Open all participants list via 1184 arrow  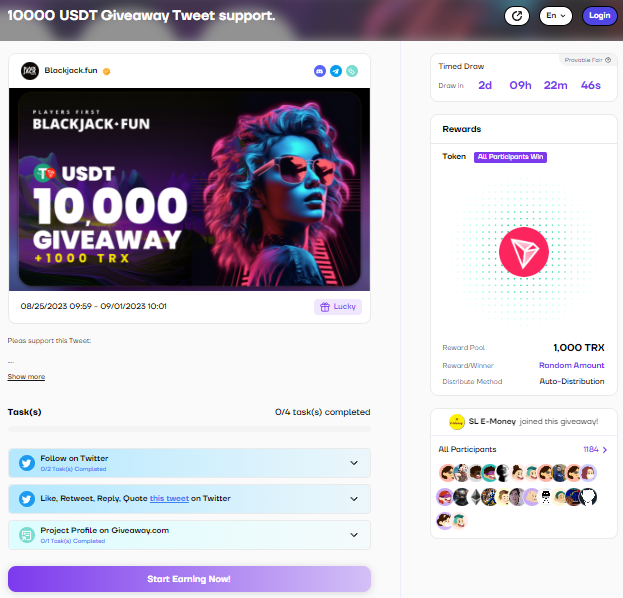(x=595, y=449)
